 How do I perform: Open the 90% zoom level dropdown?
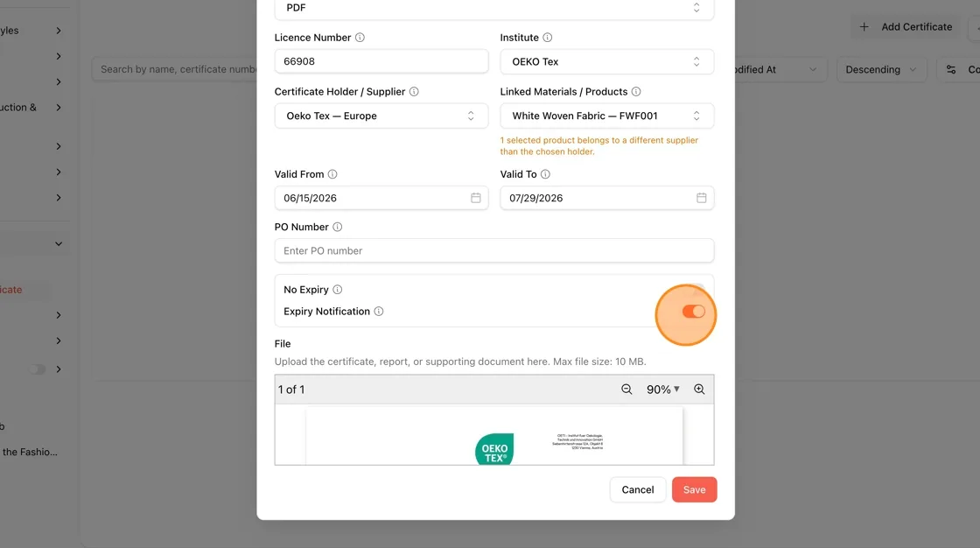click(663, 389)
